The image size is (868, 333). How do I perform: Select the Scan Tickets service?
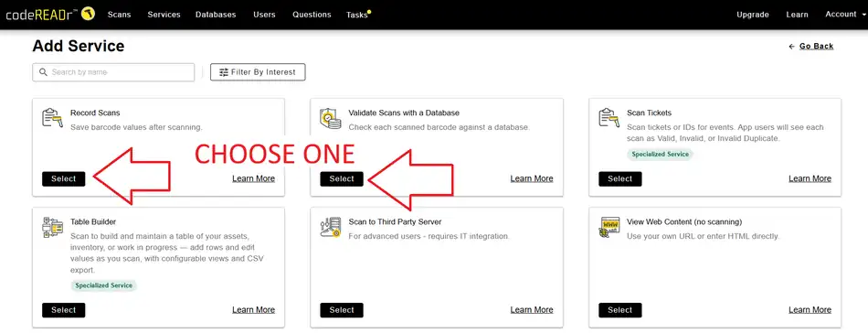tap(620, 178)
